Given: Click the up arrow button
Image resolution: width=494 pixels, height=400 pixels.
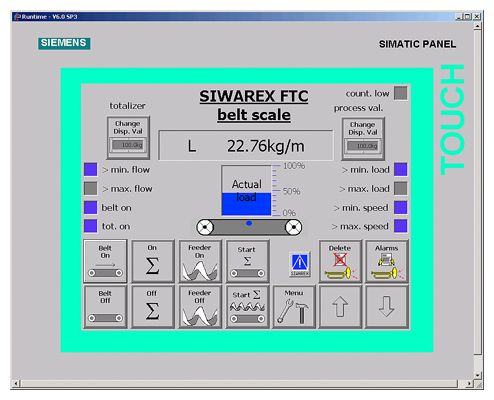Looking at the screenshot, I should pos(340,307).
